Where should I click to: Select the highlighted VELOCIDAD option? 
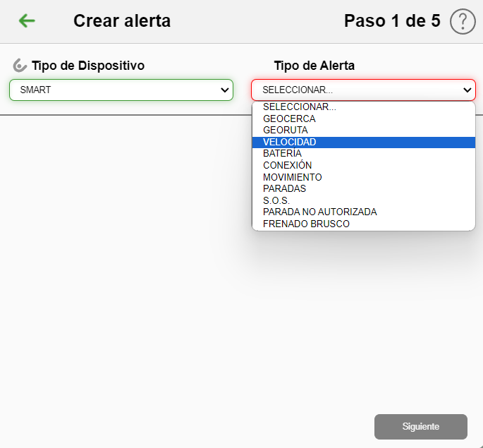290,142
